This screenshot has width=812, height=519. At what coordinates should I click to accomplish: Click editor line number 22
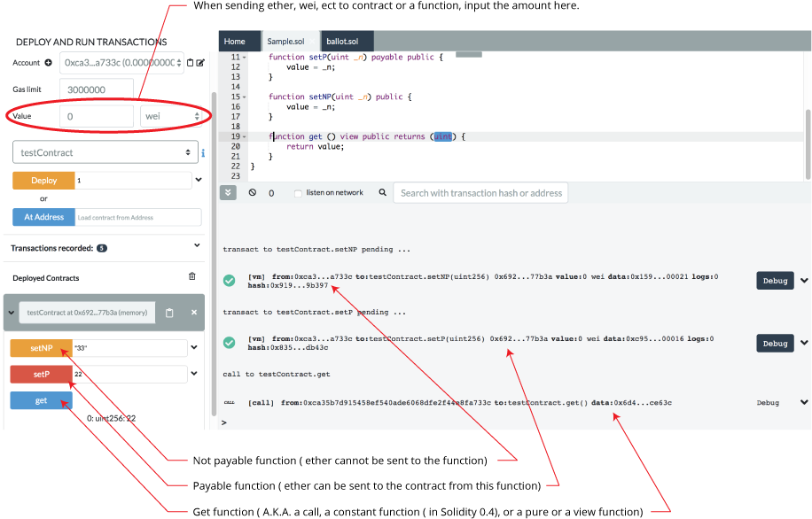pyautogui.click(x=236, y=167)
